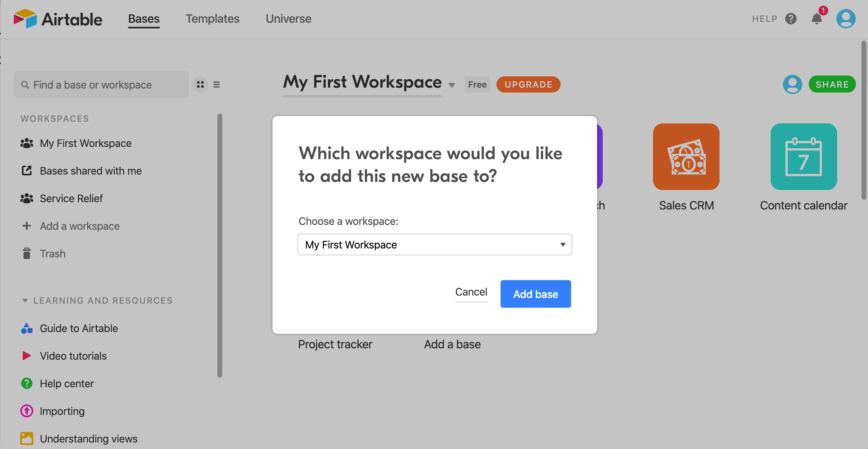Switch to list view icon

pyautogui.click(x=217, y=84)
